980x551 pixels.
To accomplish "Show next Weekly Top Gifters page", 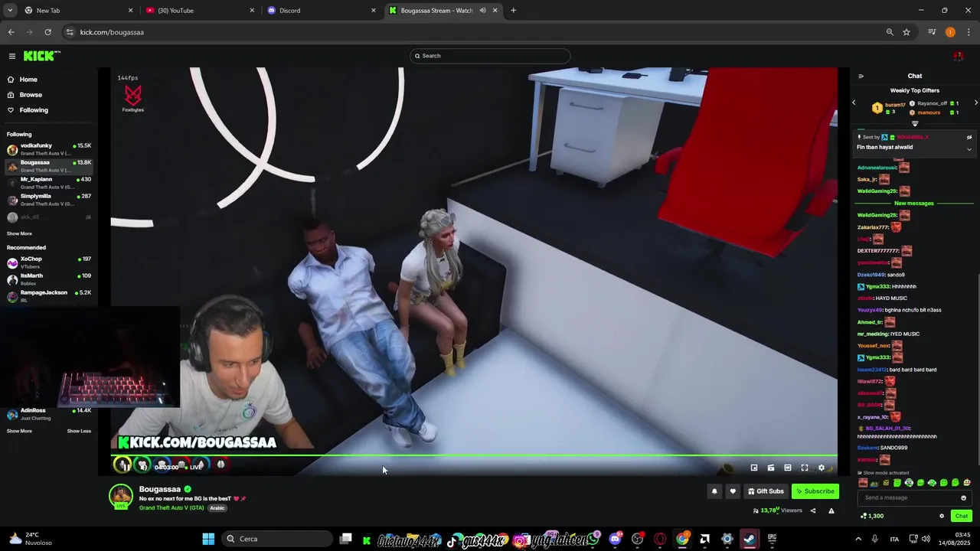I will pos(975,103).
